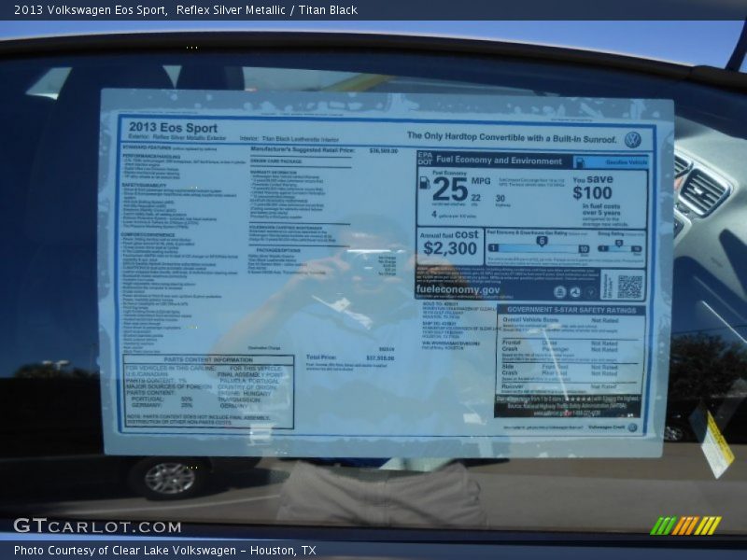This screenshot has width=747, height=560.
Task: Click the 'Titan Black Leatherette Interior' text
Action: pyautogui.click(x=300, y=139)
